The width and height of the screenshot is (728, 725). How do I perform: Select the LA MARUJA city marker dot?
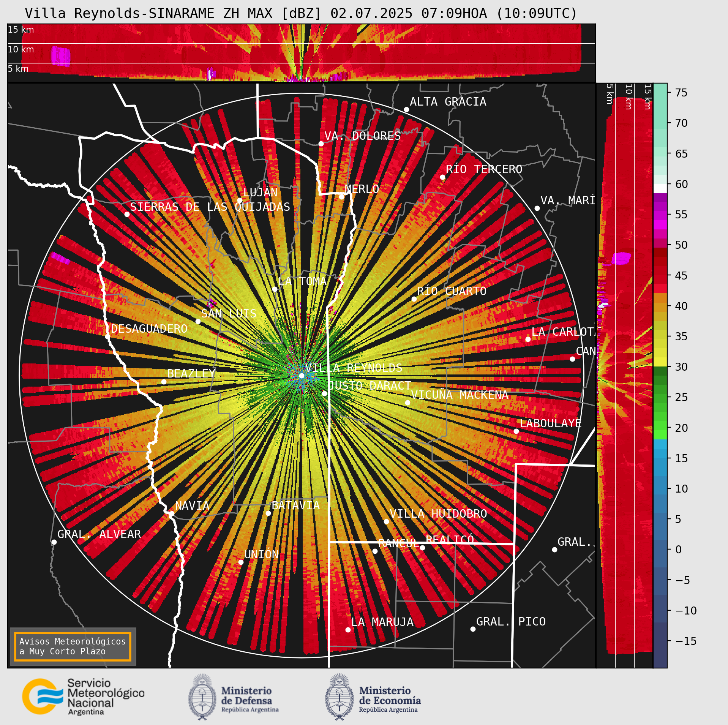coord(348,630)
